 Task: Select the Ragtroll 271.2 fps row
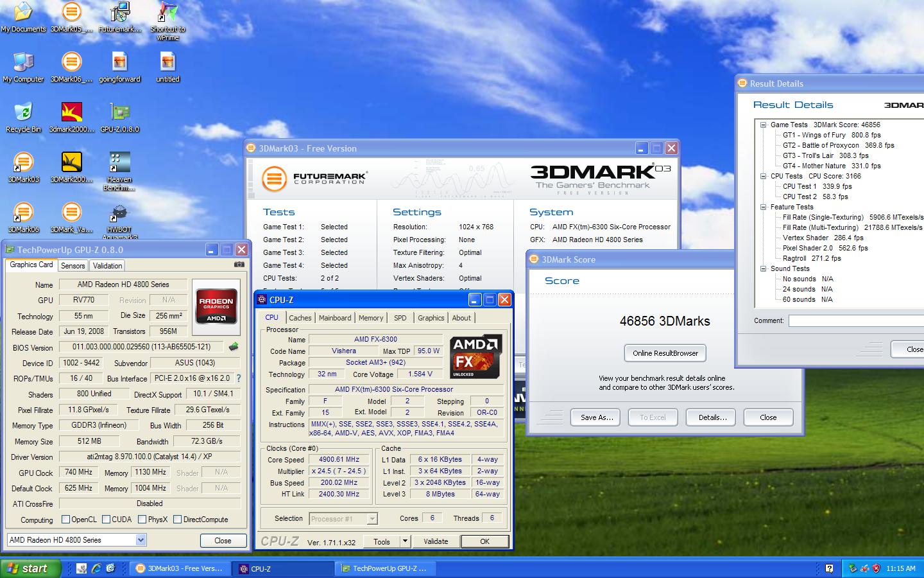(x=812, y=259)
